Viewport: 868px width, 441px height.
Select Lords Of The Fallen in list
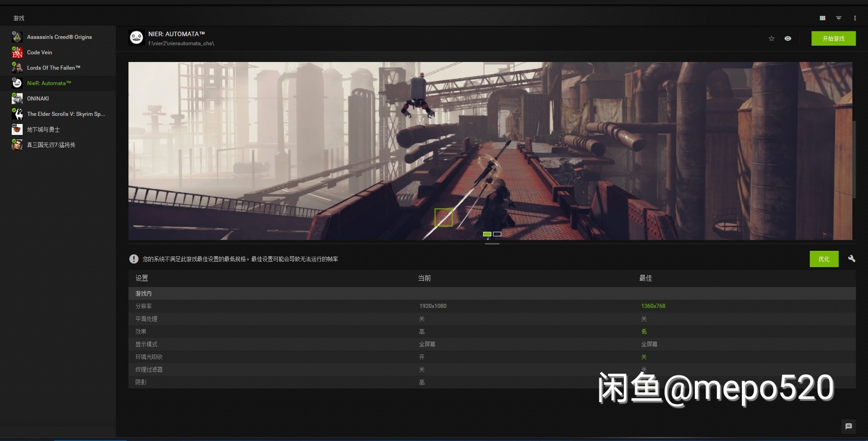[58, 68]
